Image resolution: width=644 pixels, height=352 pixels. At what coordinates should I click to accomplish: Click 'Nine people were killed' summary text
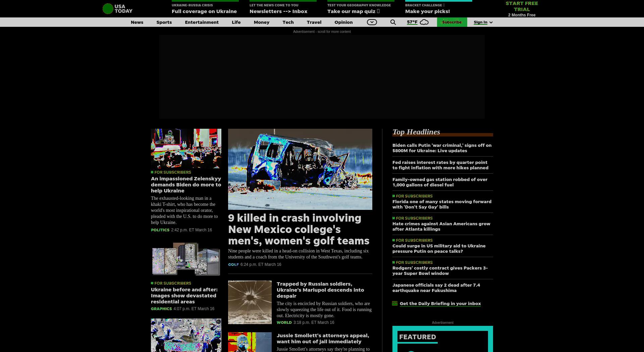[x=298, y=254]
